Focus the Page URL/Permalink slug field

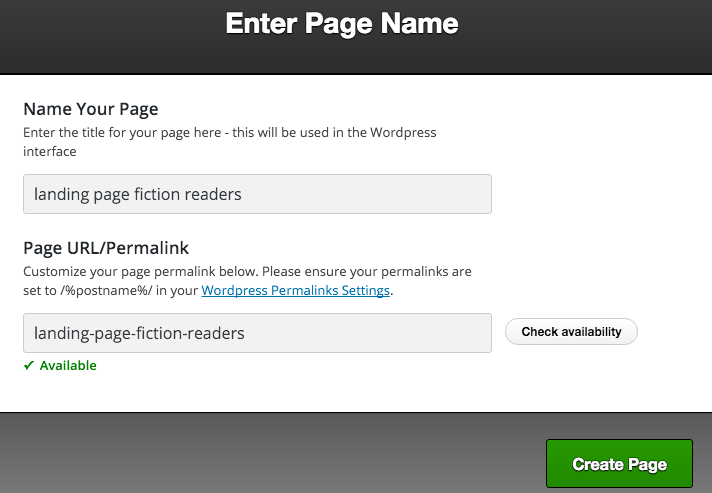tap(257, 333)
